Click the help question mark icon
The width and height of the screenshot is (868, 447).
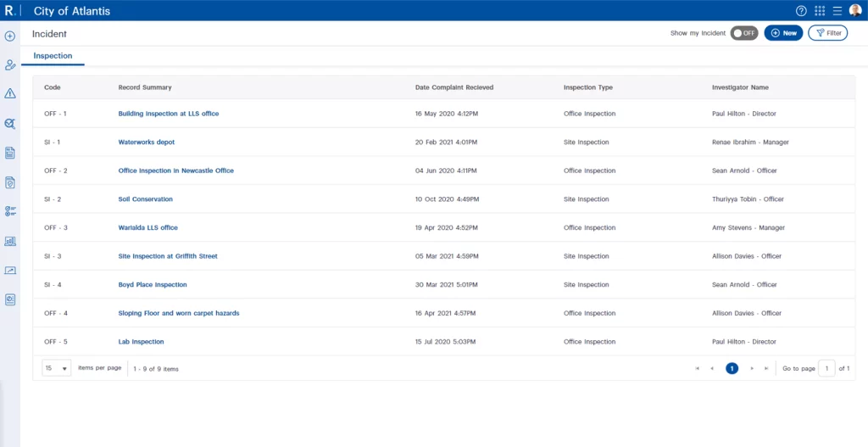click(x=801, y=11)
